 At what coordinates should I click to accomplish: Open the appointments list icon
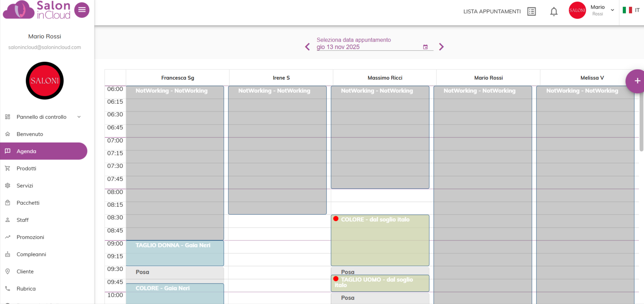(531, 11)
